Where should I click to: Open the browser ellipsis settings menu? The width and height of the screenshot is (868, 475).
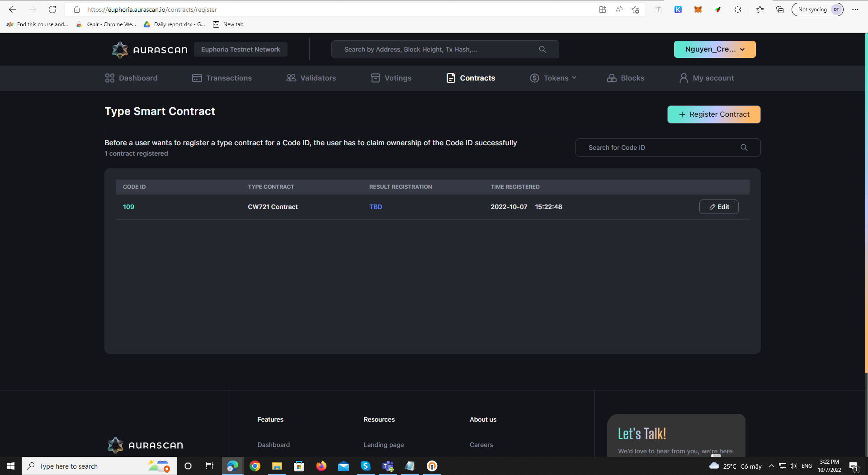855,9
